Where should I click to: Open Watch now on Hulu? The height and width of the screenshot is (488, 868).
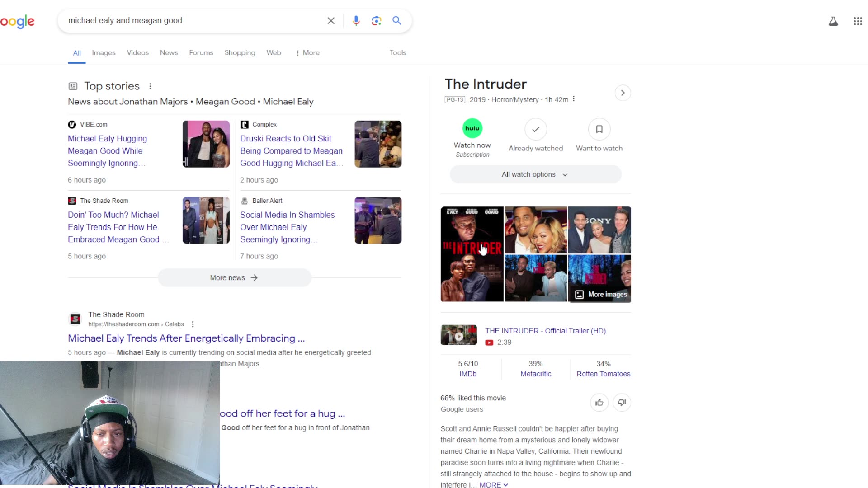[x=472, y=129]
